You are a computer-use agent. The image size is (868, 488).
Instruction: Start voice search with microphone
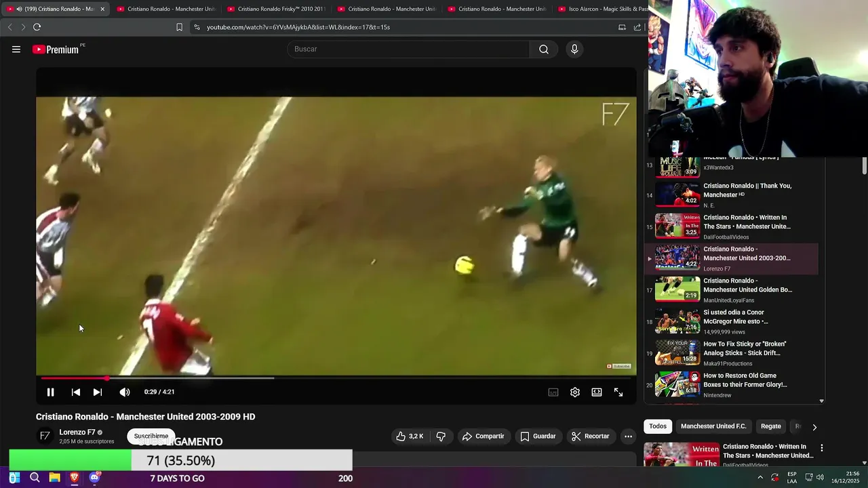tap(574, 49)
